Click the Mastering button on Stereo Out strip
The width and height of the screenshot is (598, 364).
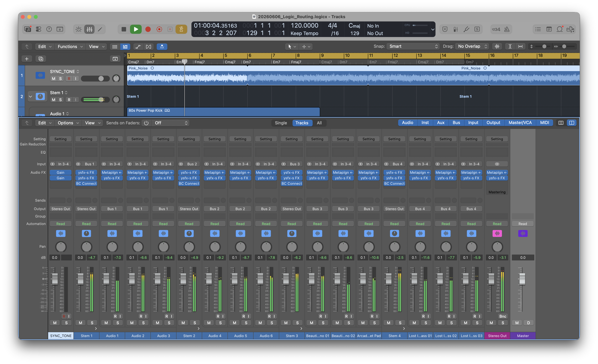497,192
